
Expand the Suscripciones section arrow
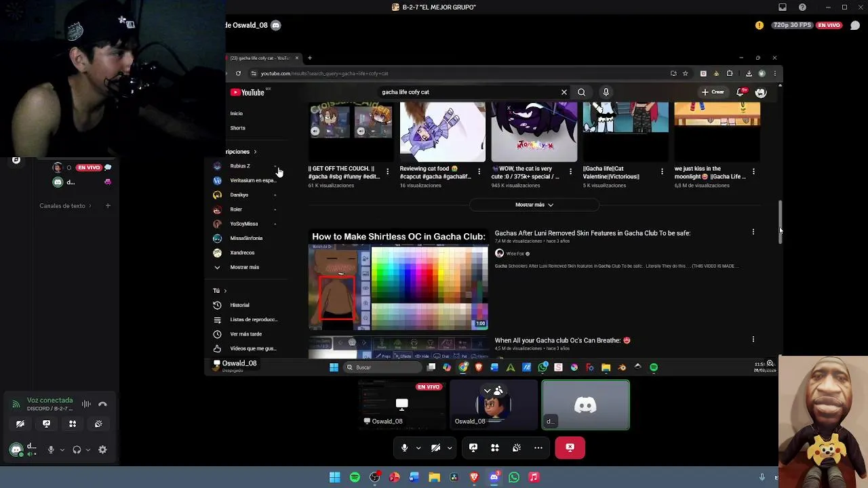(255, 152)
